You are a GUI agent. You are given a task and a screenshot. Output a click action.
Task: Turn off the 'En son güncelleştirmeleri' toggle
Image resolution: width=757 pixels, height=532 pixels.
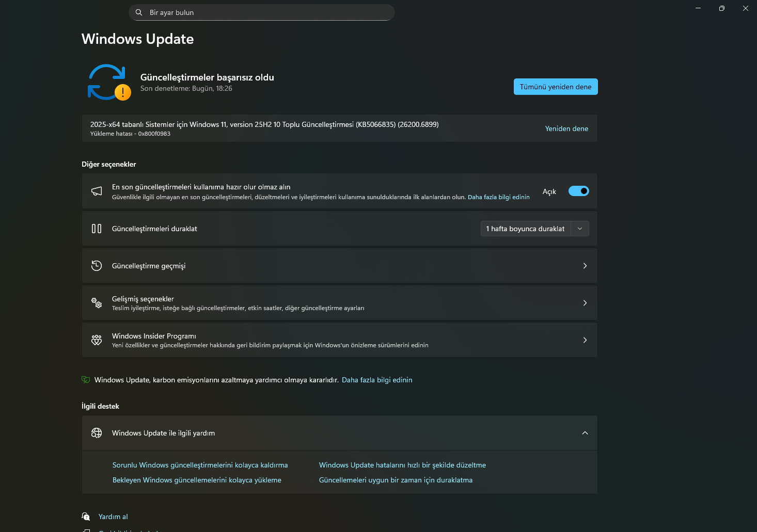[x=579, y=191]
